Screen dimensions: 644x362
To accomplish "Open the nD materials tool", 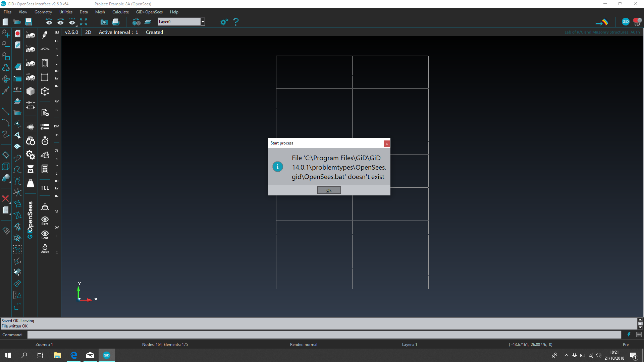I will 30,77.
